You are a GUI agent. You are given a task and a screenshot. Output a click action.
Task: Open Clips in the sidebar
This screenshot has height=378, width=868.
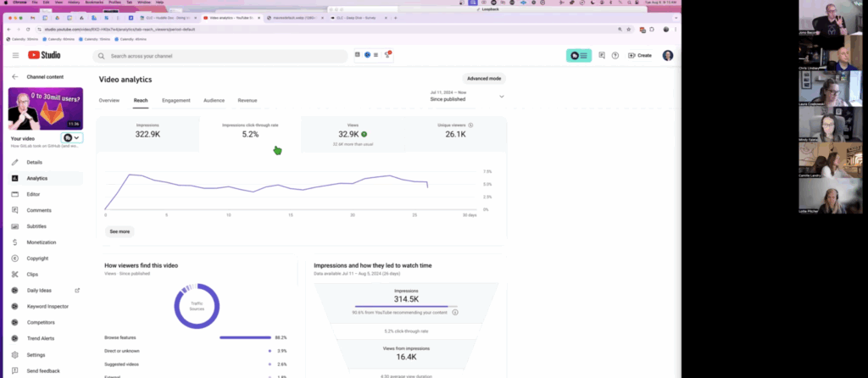point(33,275)
